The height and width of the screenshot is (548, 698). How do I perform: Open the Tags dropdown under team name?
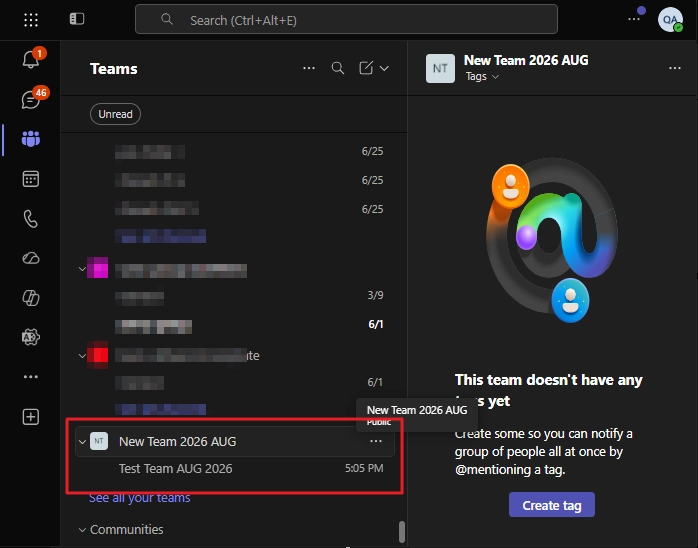482,77
